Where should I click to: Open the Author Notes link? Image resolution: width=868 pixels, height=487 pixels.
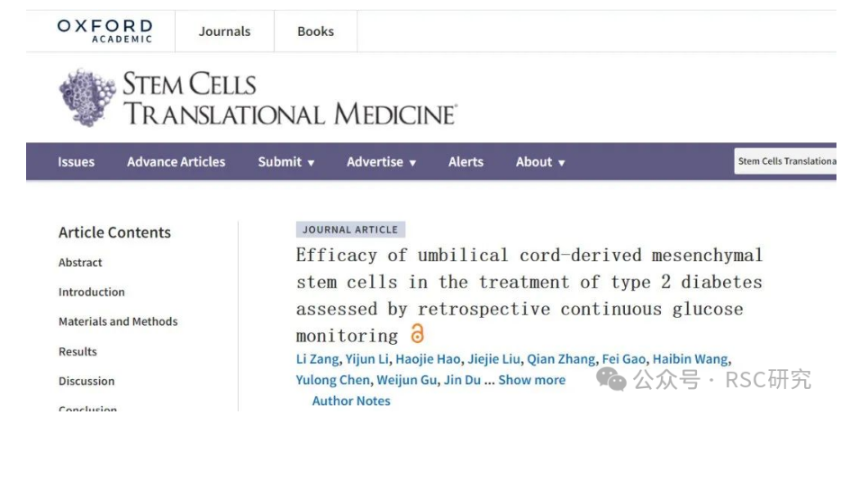(x=351, y=401)
